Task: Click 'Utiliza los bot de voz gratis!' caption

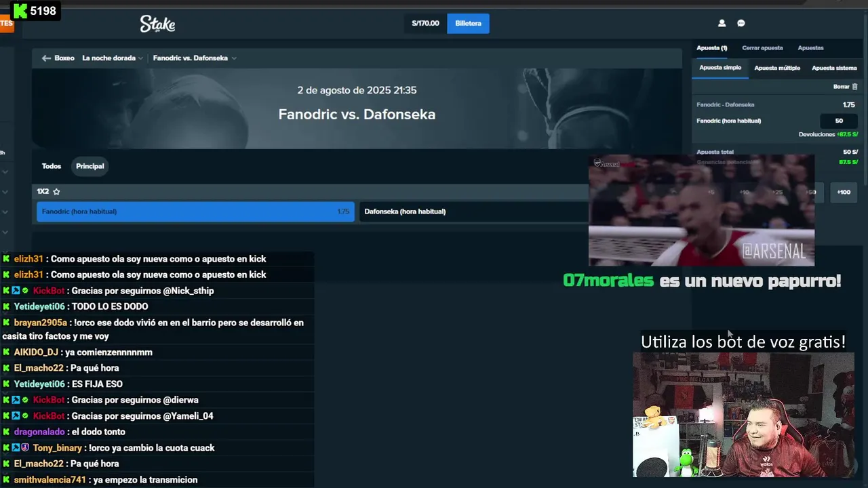Action: 743,342
